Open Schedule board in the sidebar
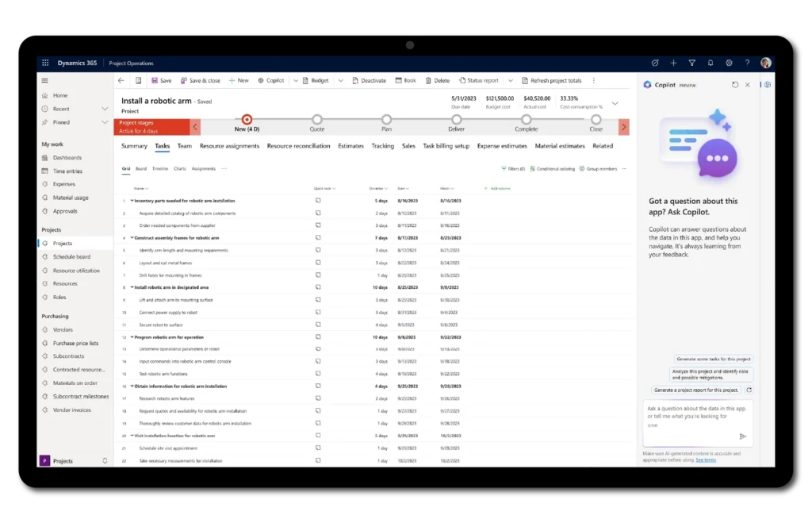This screenshot has height=523, width=812. tap(71, 256)
